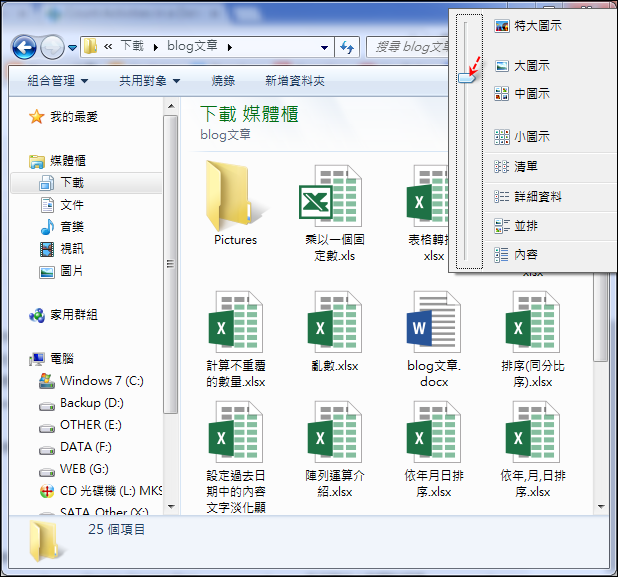Click the refresh button beside address bar
Screen dimensions: 618x577
[x=347, y=47]
